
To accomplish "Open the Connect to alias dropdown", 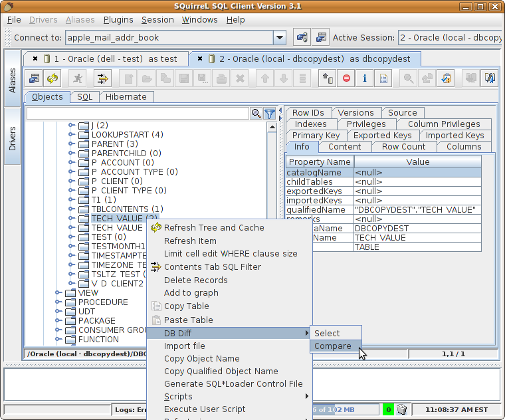I will (x=280, y=38).
